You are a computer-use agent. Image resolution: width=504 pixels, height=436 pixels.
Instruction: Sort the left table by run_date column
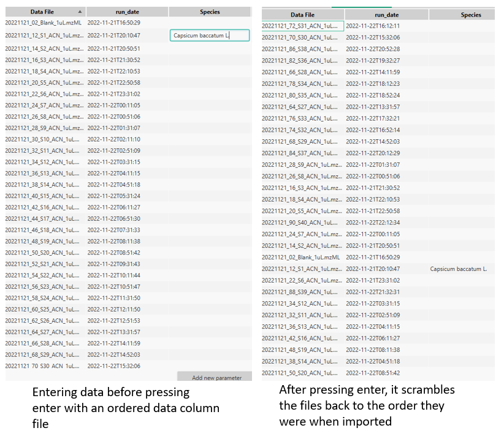coord(127,11)
